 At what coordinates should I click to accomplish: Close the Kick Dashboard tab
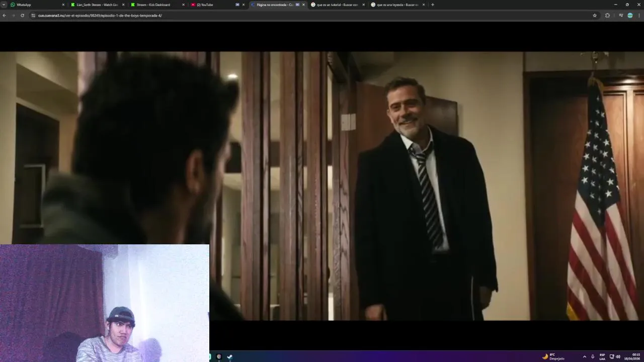tap(183, 5)
